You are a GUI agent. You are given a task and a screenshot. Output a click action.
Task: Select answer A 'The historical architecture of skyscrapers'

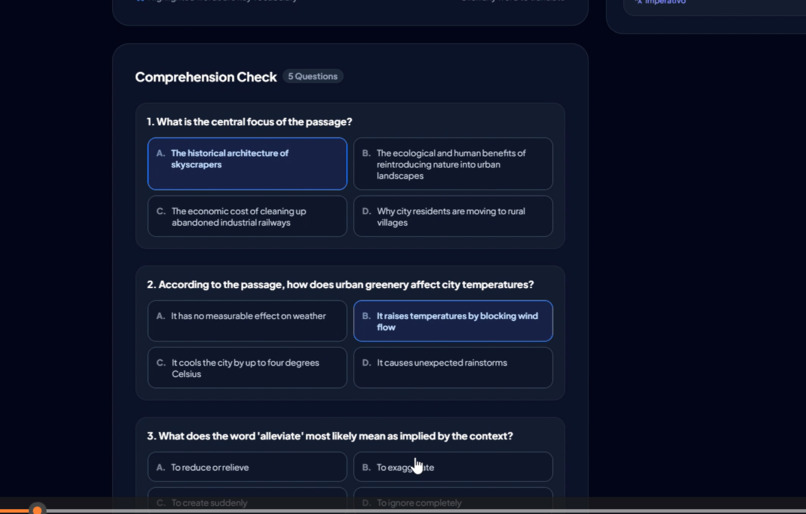point(247,163)
